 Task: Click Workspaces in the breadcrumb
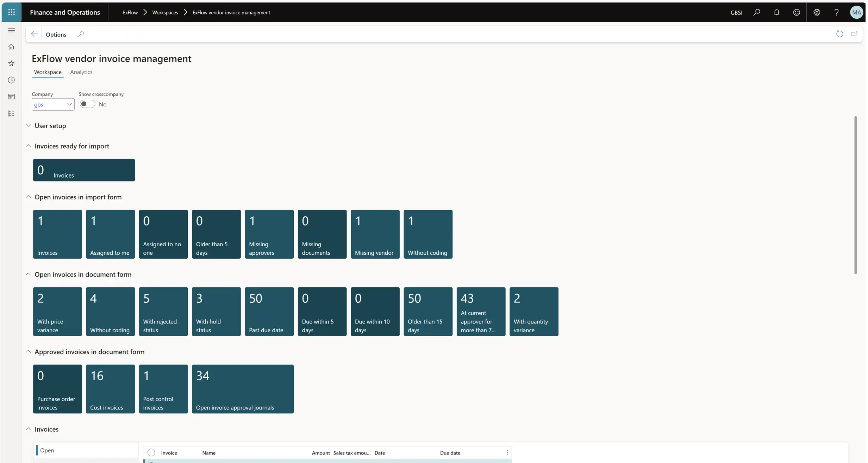tap(165, 12)
